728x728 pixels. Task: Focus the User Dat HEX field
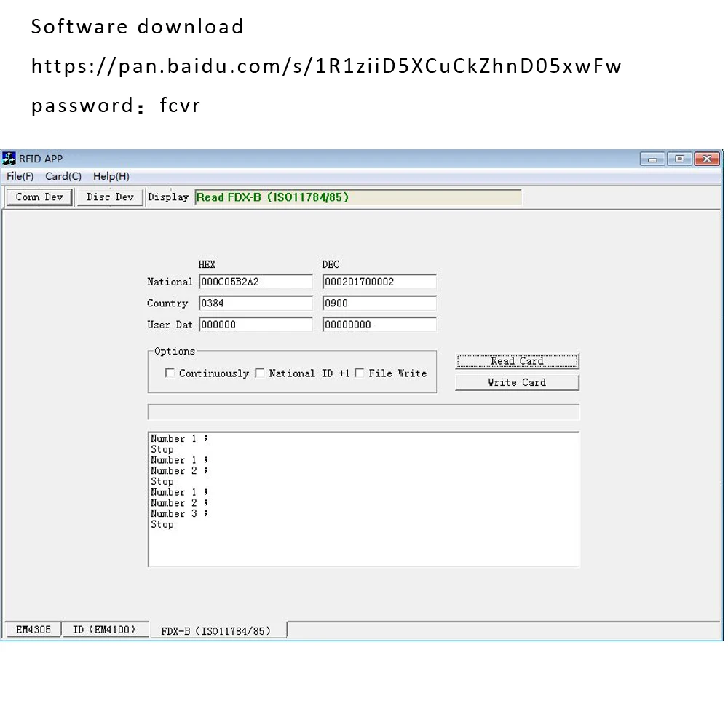[x=256, y=325]
